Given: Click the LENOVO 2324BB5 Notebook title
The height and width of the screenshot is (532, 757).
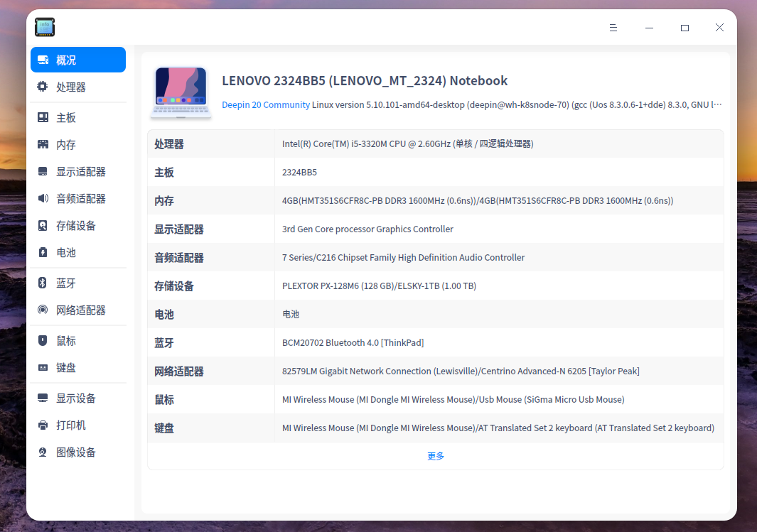Looking at the screenshot, I should (x=365, y=80).
